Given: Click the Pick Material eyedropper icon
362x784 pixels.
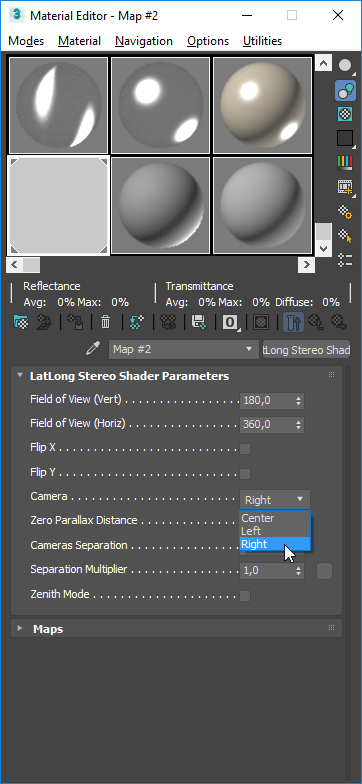Looking at the screenshot, I should (93, 349).
